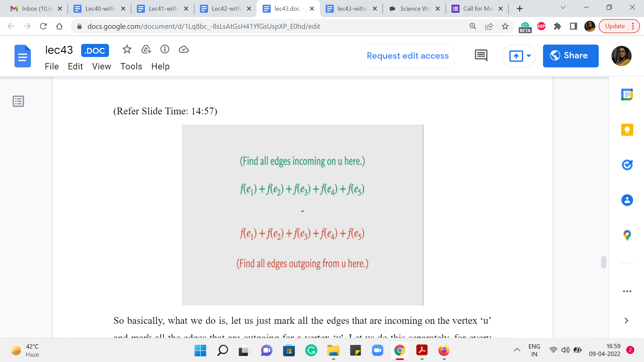Open document details info icon
The width and height of the screenshot is (644, 362).
click(165, 50)
